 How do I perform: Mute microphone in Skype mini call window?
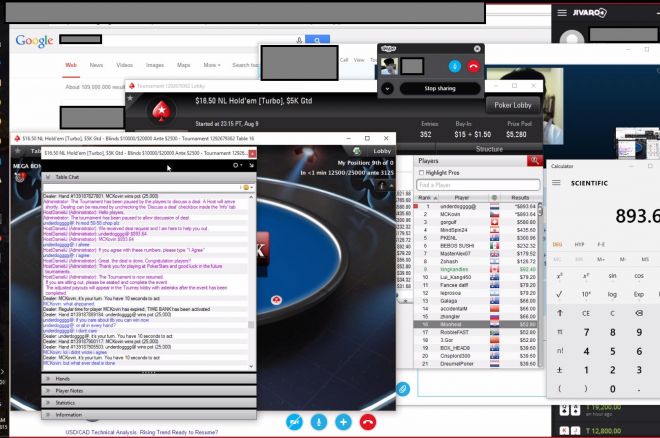(455, 66)
